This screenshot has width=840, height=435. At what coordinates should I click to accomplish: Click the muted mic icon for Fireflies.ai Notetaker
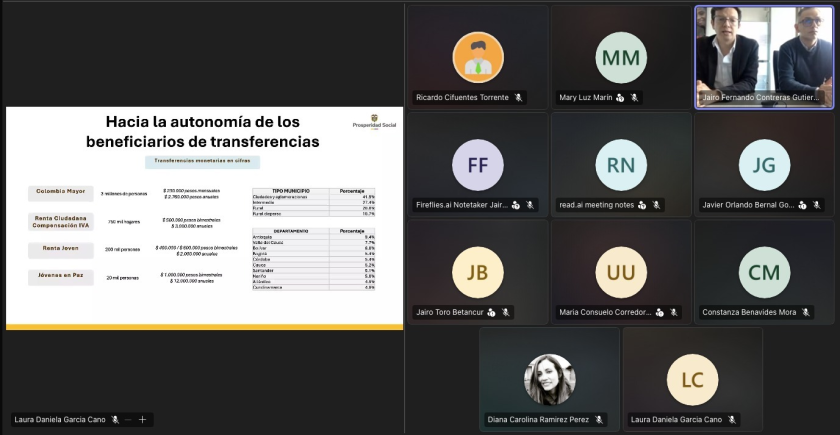(x=530, y=205)
